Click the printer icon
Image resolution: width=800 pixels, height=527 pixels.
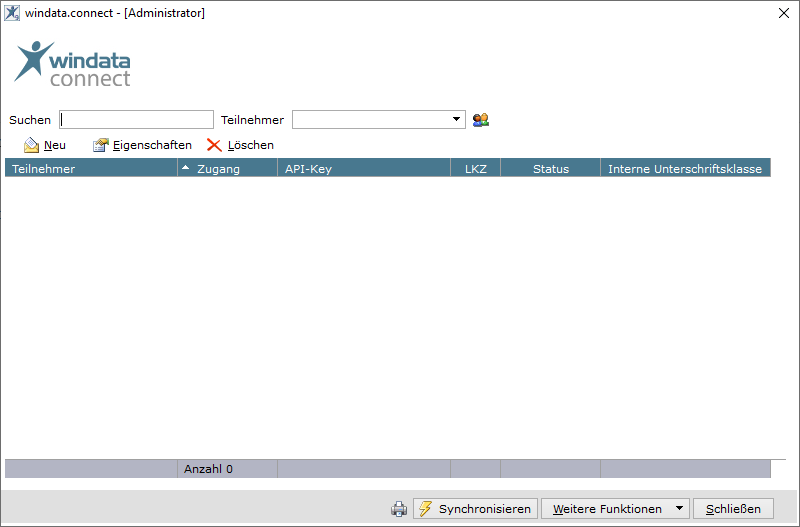pos(399,509)
